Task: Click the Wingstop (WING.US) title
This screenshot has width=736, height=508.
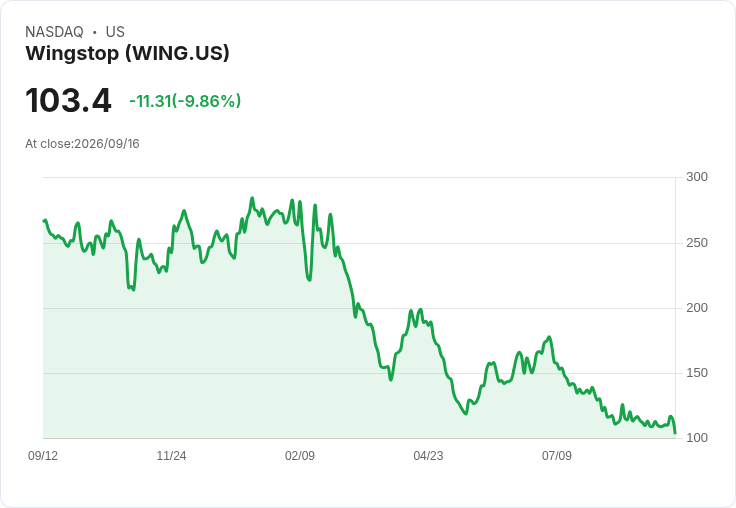Action: [x=127, y=53]
